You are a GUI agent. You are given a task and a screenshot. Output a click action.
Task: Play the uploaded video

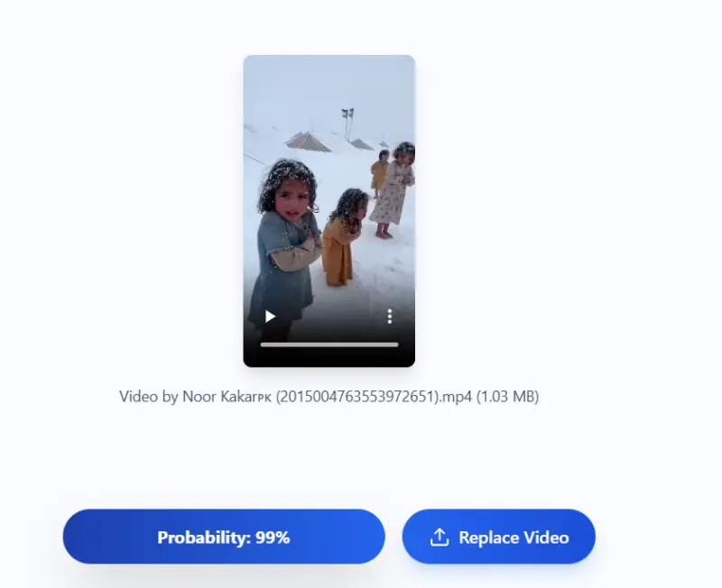270,317
